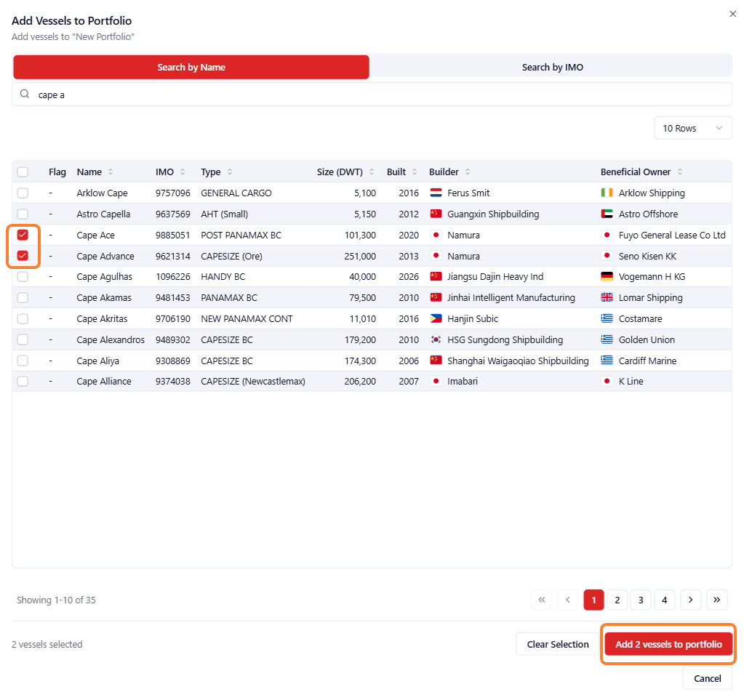The image size is (744, 700).
Task: Sort by Beneficial Owner column arrows
Action: pyautogui.click(x=679, y=172)
